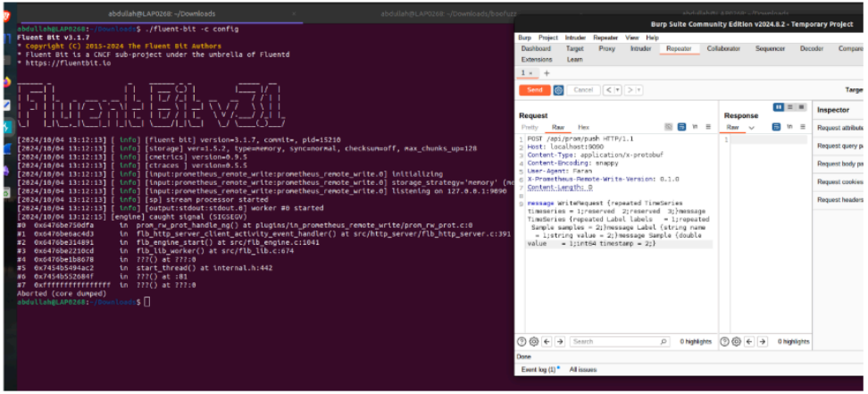Toggle the Response panel's blue word-wrap icon
Image resolution: width=868 pixels, height=394 pixels.
click(776, 127)
